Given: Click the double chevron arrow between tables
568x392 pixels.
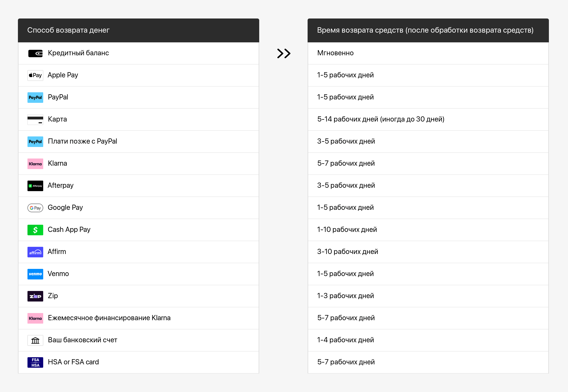Looking at the screenshot, I should point(284,53).
